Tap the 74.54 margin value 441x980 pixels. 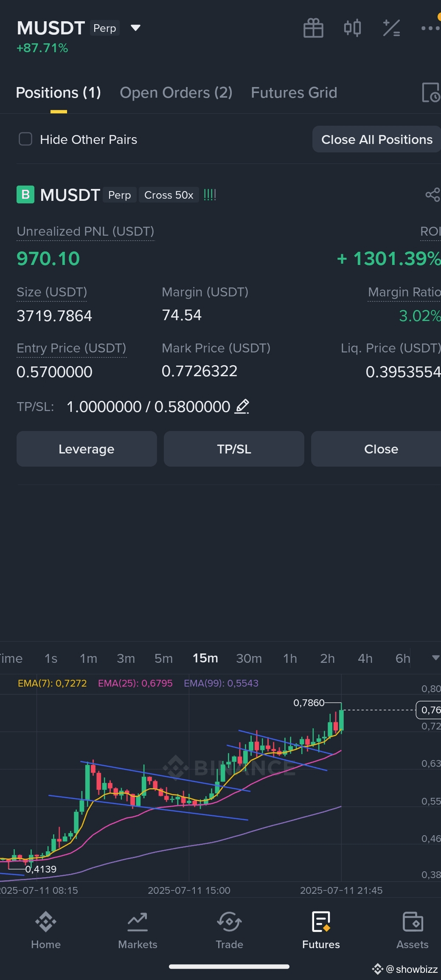[182, 315]
